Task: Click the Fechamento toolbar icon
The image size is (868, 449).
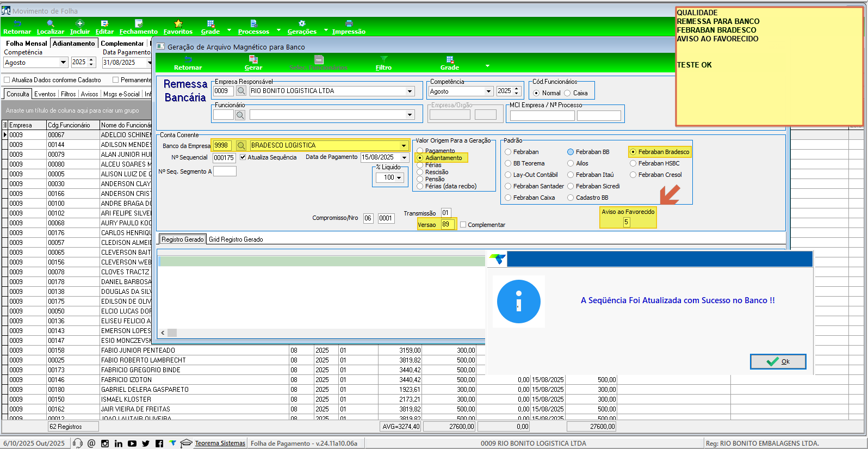Action: pos(139,23)
